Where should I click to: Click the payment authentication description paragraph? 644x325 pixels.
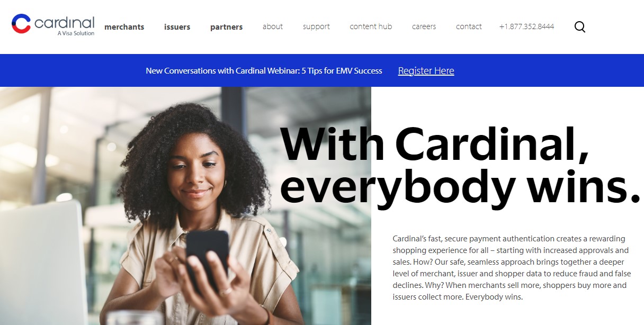[511, 268]
